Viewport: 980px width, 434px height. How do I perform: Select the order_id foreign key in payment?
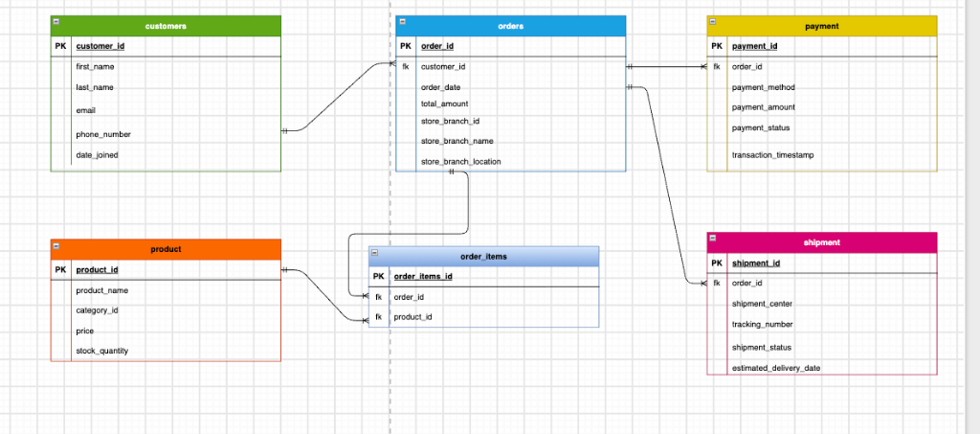tap(822, 66)
